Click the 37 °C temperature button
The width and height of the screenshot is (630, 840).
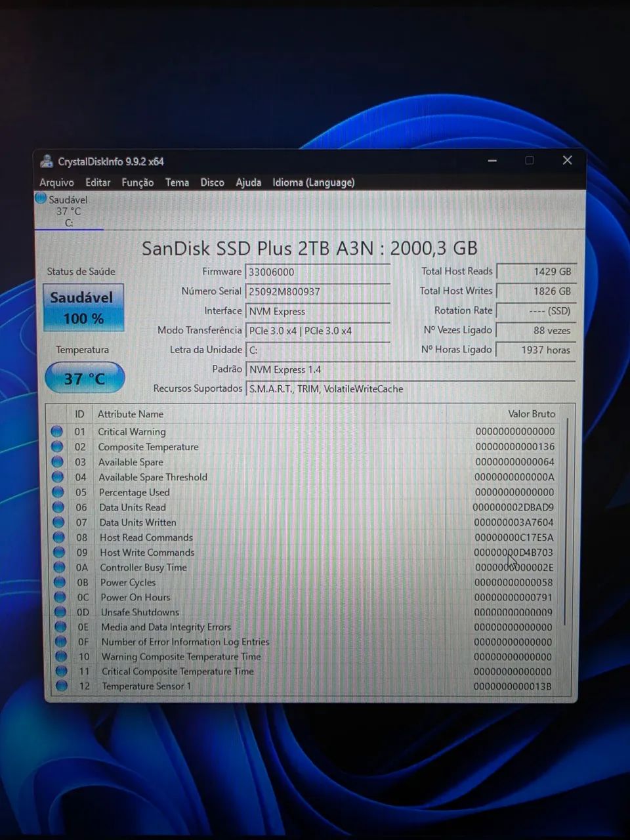(85, 378)
